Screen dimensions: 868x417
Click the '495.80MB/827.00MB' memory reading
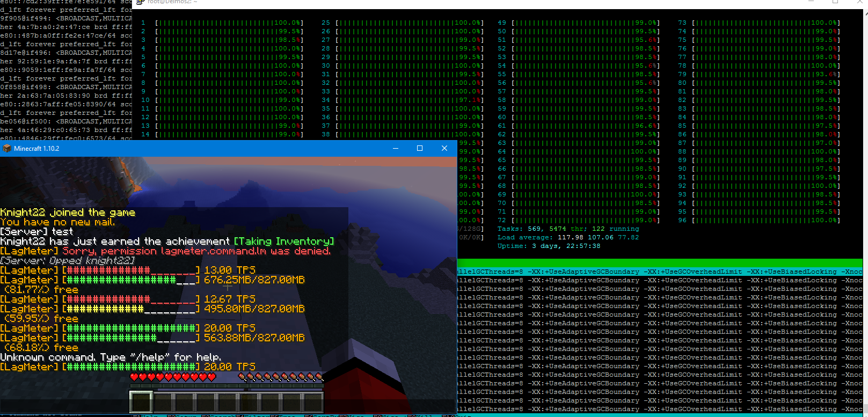click(x=254, y=309)
